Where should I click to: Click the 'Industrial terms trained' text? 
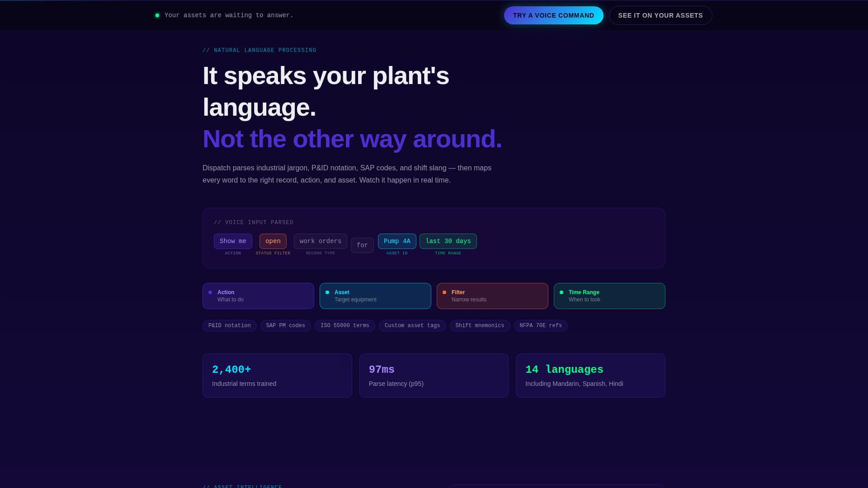coord(244,384)
